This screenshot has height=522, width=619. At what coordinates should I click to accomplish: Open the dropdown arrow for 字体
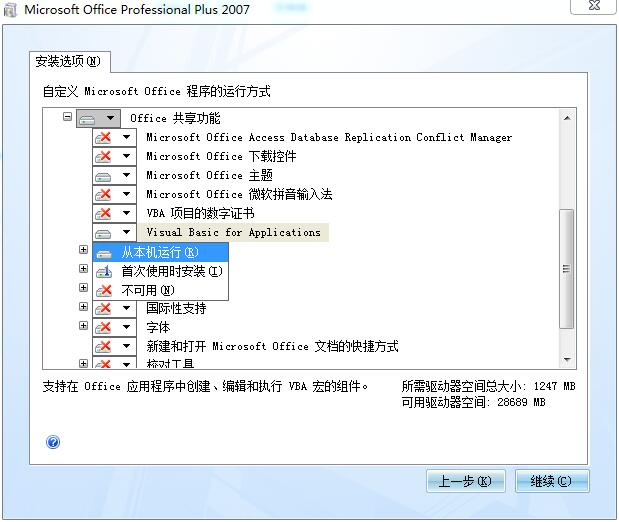tap(126, 327)
